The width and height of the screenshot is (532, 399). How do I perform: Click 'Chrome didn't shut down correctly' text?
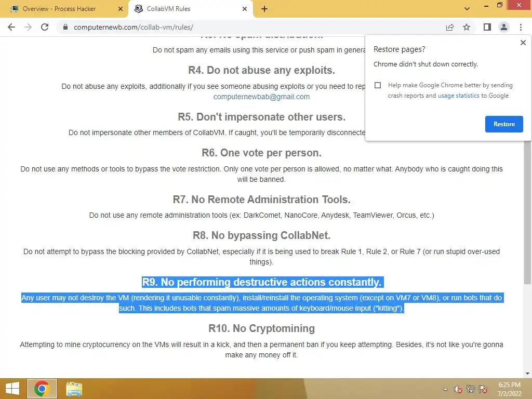point(426,64)
